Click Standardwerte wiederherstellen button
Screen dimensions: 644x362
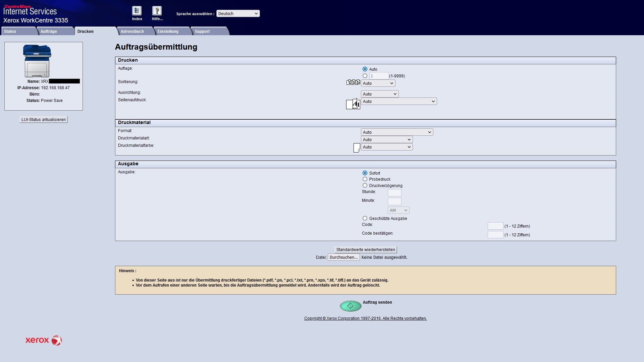point(366,250)
